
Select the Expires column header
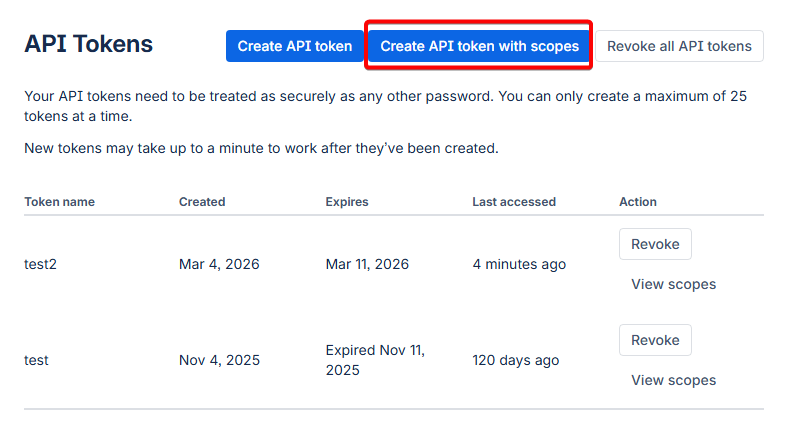pos(347,202)
